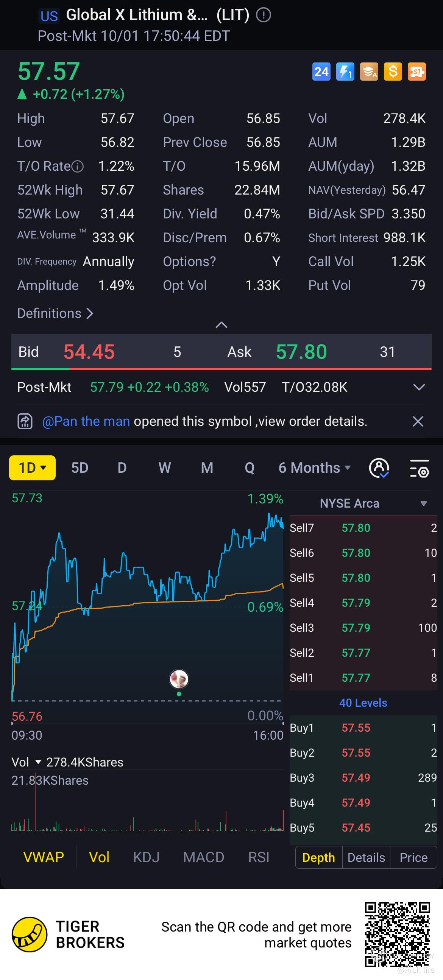The height and width of the screenshot is (980, 443).
Task: Select the Buy1 order row
Action: pyautogui.click(x=363, y=728)
